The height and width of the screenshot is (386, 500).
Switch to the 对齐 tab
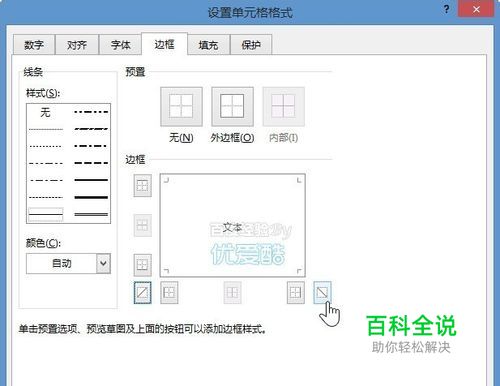coord(77,45)
